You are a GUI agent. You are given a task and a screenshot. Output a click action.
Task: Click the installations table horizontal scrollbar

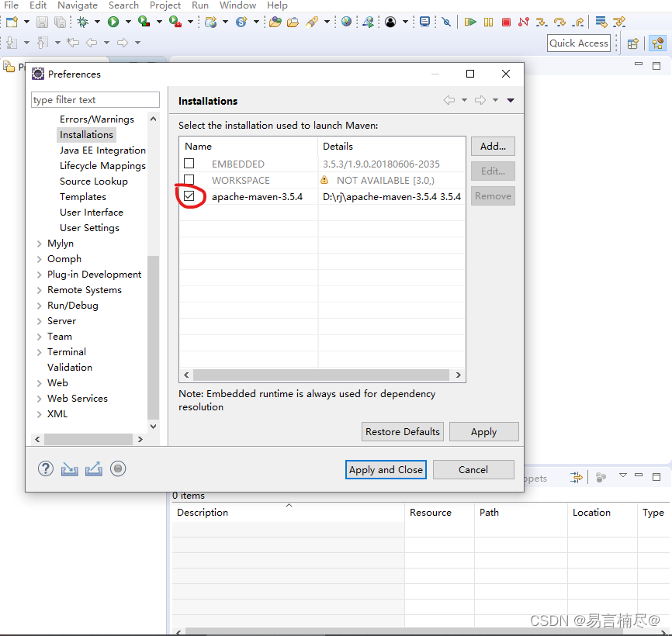321,375
